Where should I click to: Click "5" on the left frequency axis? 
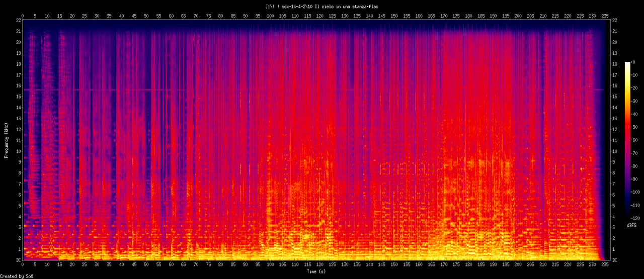[x=19, y=206]
